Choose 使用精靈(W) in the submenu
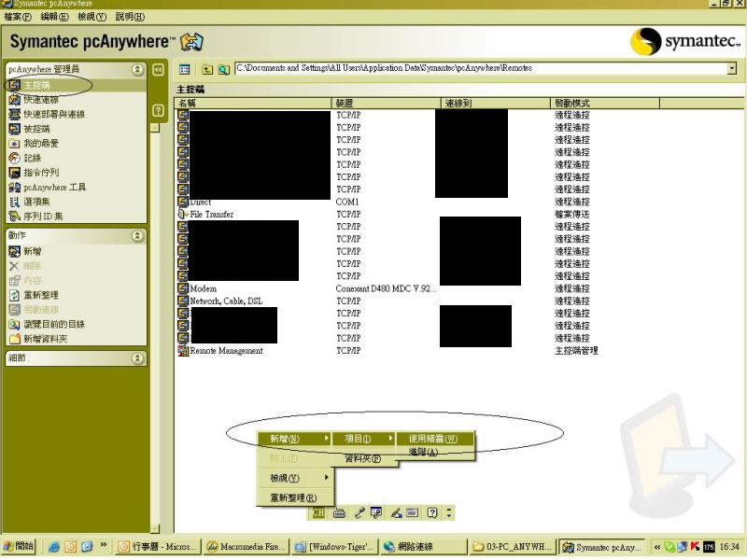The image size is (747, 560). tap(435, 439)
